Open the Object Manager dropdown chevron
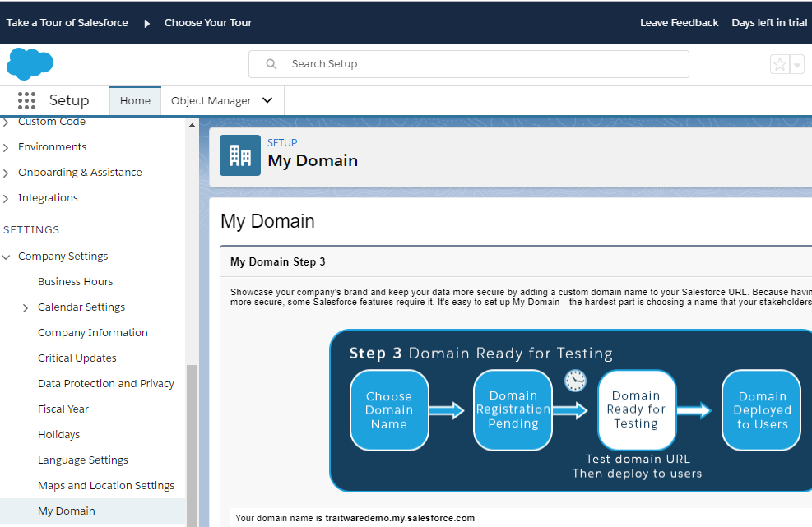 pyautogui.click(x=267, y=100)
